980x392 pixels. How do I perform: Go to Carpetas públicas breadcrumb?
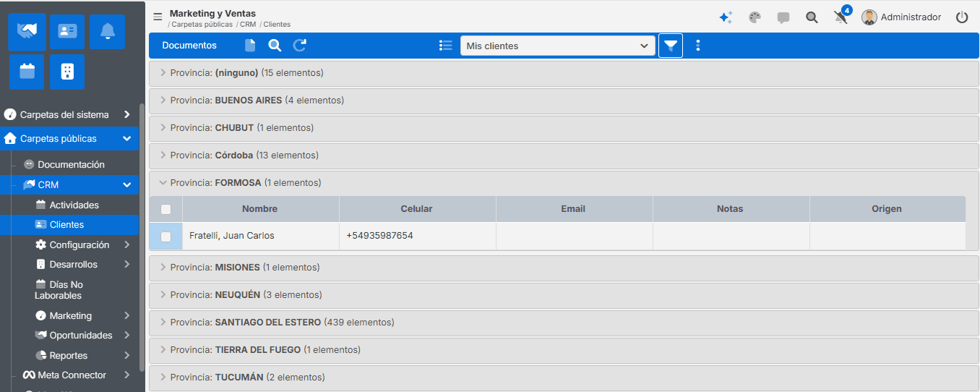point(202,25)
